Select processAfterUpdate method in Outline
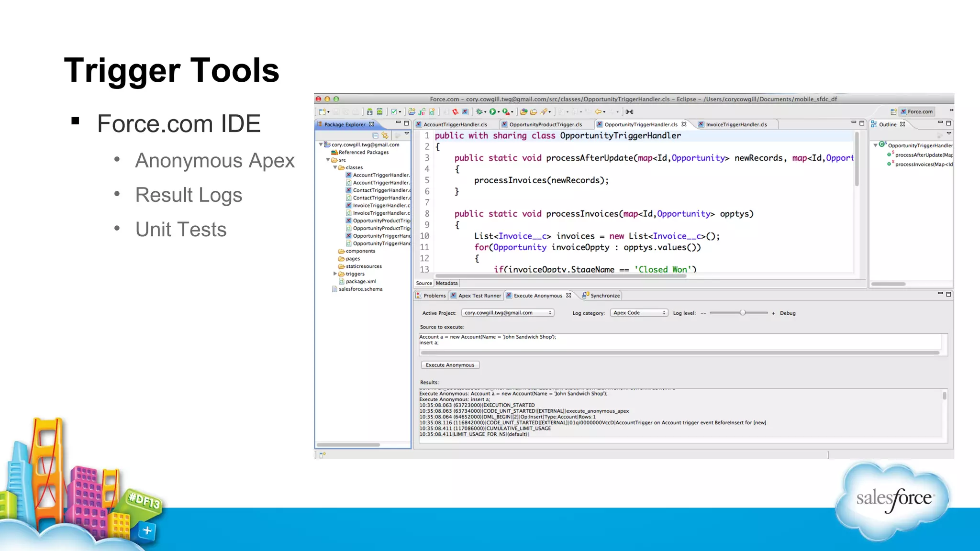 (x=920, y=155)
